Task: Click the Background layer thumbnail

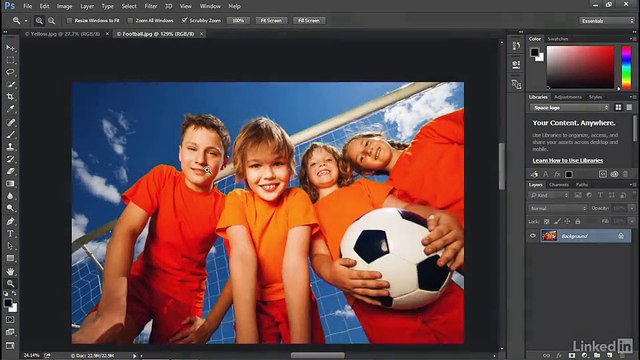Action: coord(549,236)
